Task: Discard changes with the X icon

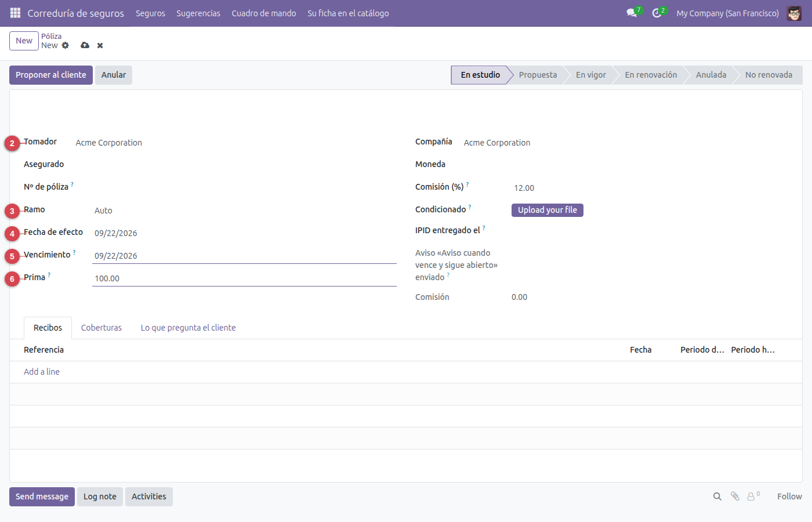Action: click(100, 45)
